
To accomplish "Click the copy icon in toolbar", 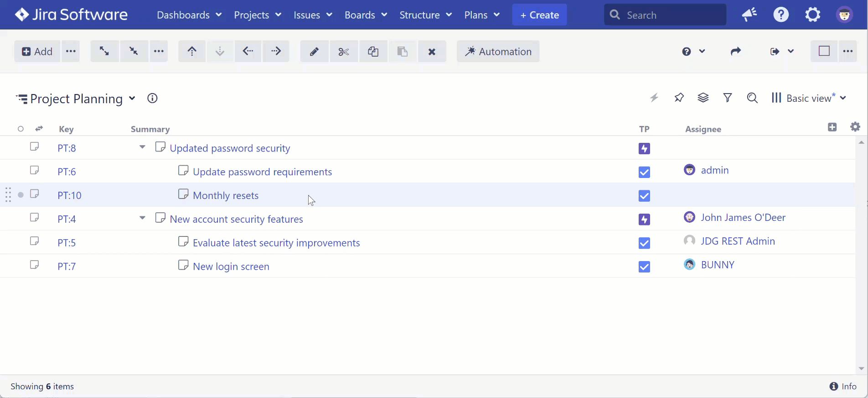I will [x=373, y=52].
